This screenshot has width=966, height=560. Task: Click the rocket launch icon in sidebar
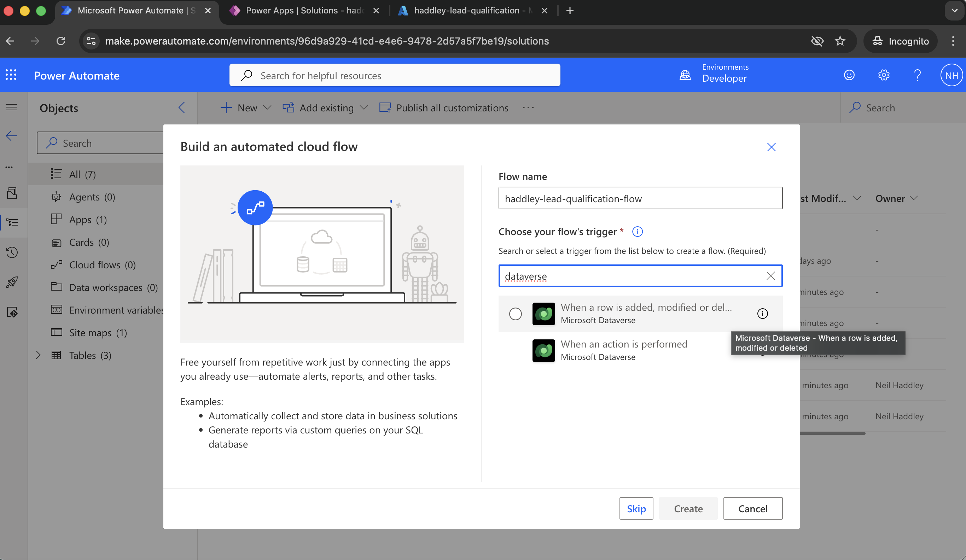(x=12, y=282)
